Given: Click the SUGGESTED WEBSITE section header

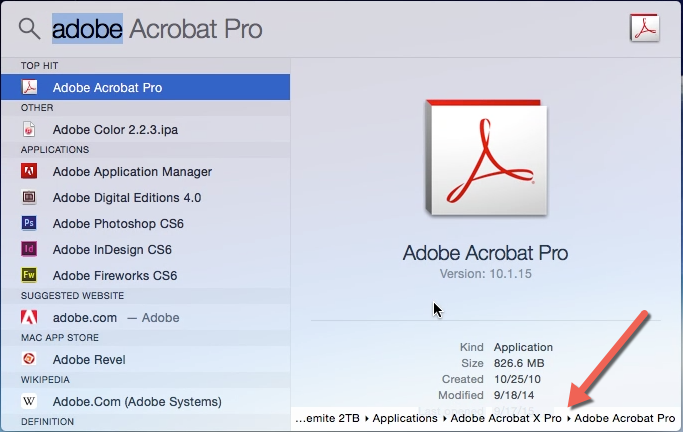Looking at the screenshot, I should 72,296.
